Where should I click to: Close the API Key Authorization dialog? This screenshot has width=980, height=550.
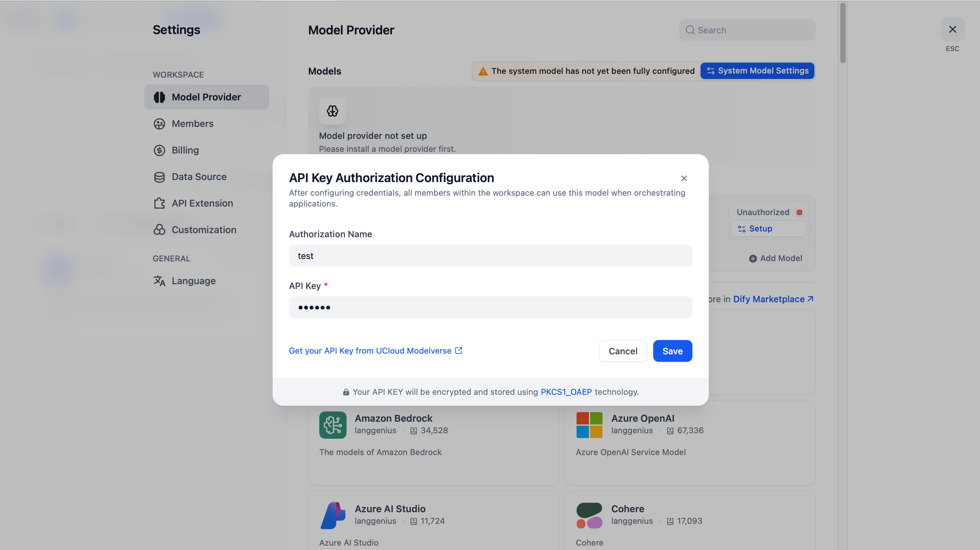coord(684,178)
